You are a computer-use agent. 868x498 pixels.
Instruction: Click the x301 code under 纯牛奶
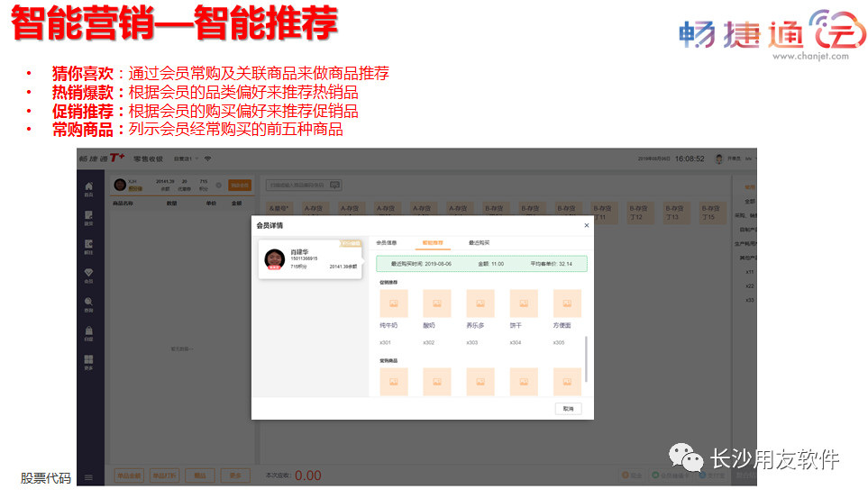[x=385, y=342]
